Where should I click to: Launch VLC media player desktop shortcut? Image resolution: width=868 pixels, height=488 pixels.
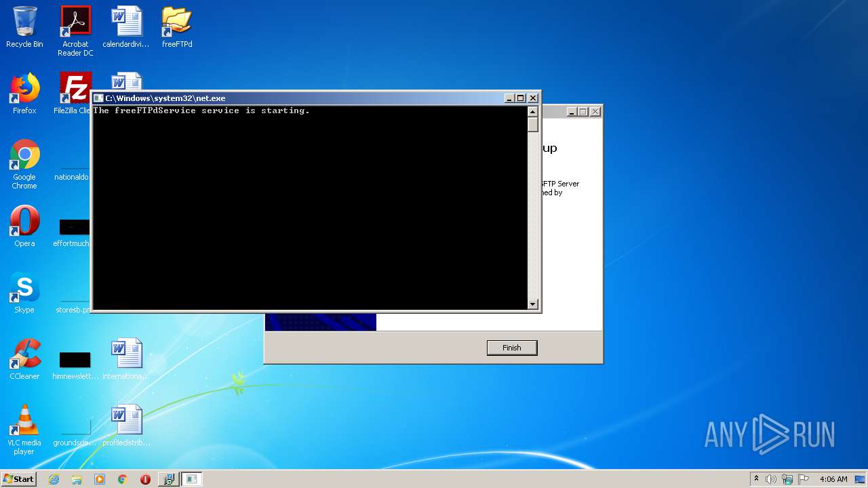click(x=24, y=430)
